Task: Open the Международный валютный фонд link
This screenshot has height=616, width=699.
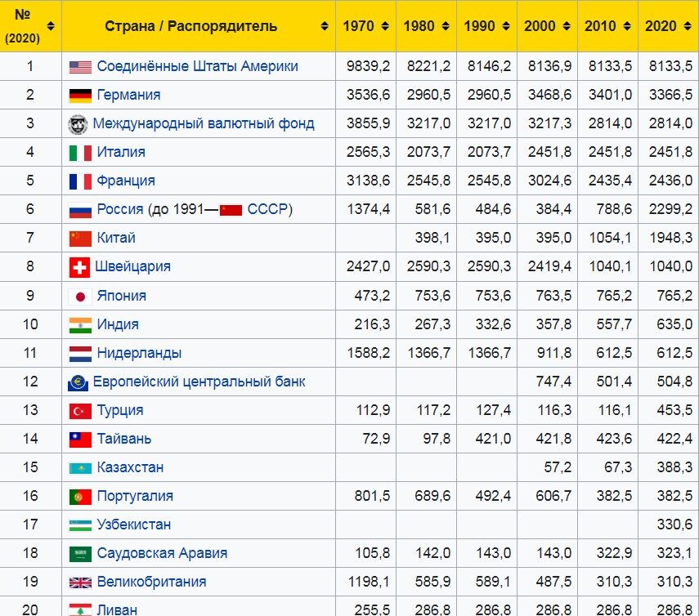Action: 204,123
